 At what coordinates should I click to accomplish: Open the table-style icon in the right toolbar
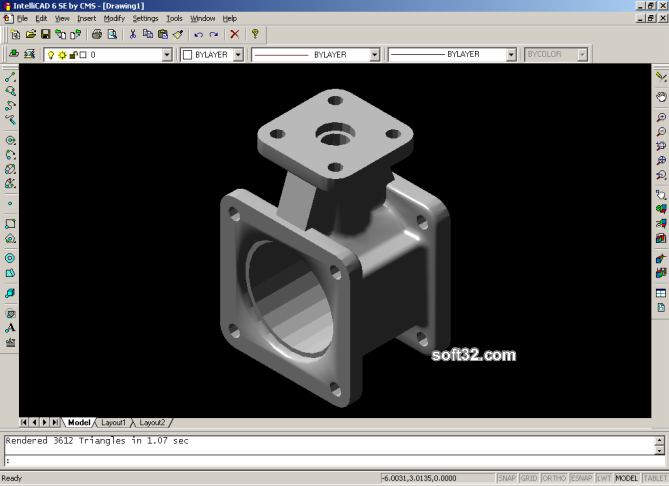pos(661,293)
